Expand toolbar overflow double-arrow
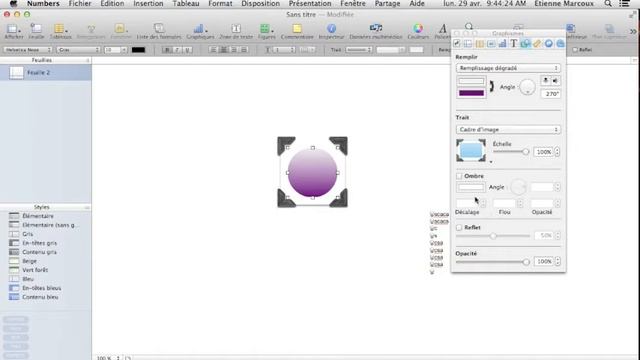Image resolution: width=640 pixels, height=360 pixels. point(633,31)
